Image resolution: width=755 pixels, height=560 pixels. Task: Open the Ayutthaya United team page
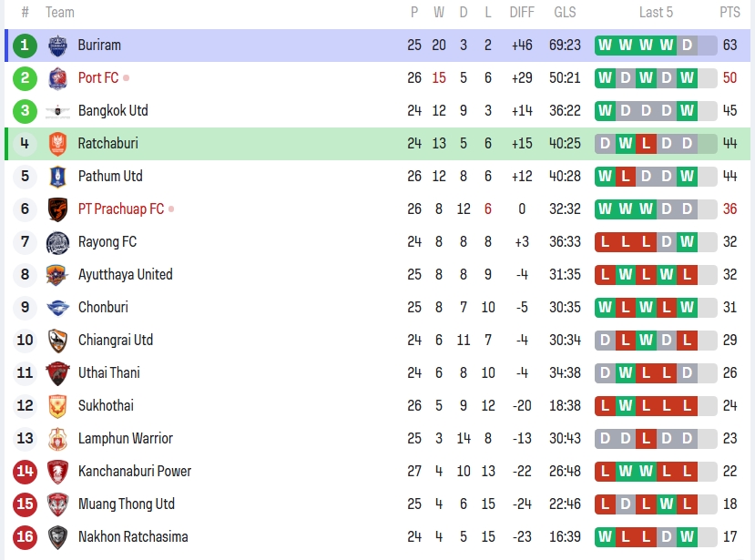point(125,275)
